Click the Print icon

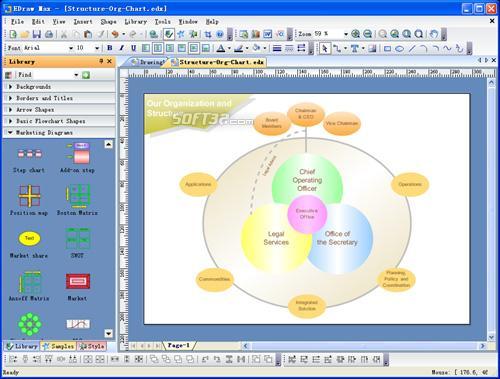[x=49, y=34]
